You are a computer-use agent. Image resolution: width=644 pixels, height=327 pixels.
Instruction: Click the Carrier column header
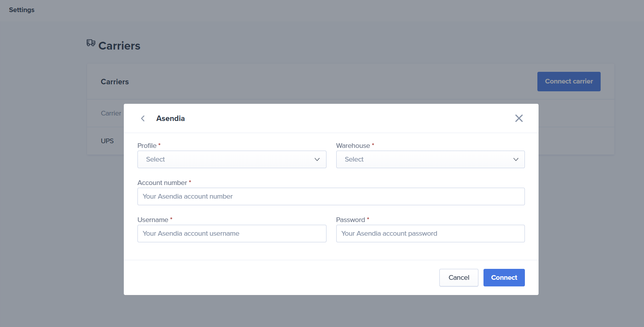pos(111,113)
